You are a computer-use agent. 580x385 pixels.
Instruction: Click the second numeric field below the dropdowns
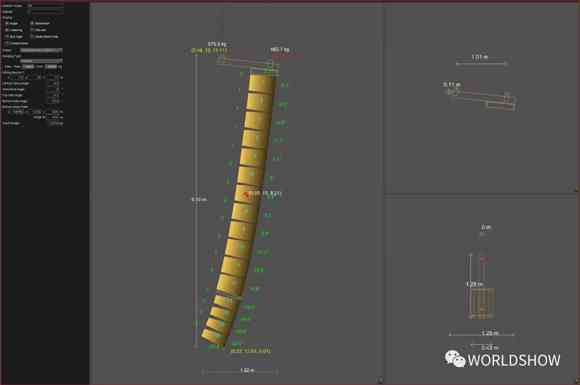click(x=51, y=67)
